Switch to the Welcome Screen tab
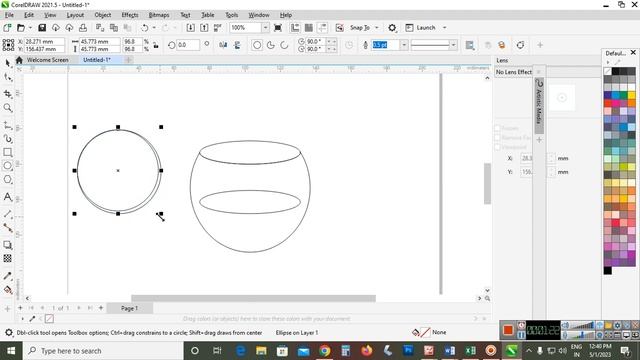Viewport: 640px width, 360px height. click(x=47, y=60)
